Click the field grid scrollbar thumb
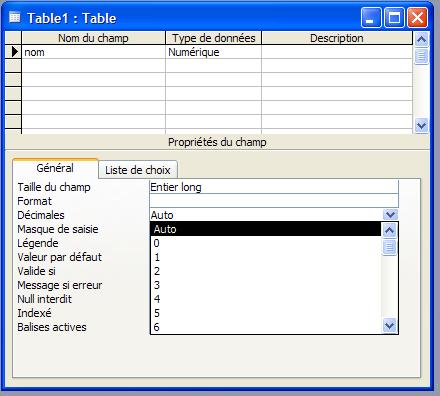This screenshot has width=440, height=396. click(x=421, y=56)
